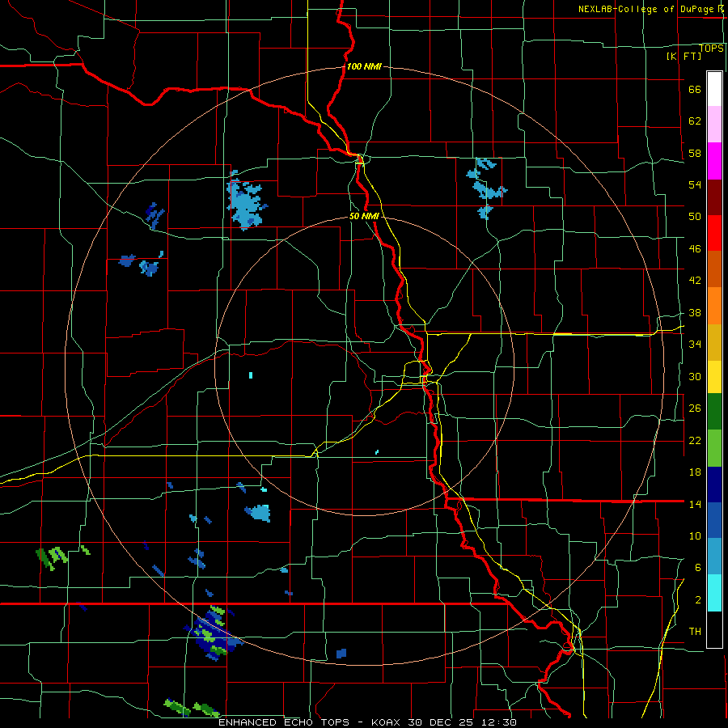Click the "30 DEC 25" date text
The image size is (728, 728).
pos(441,722)
